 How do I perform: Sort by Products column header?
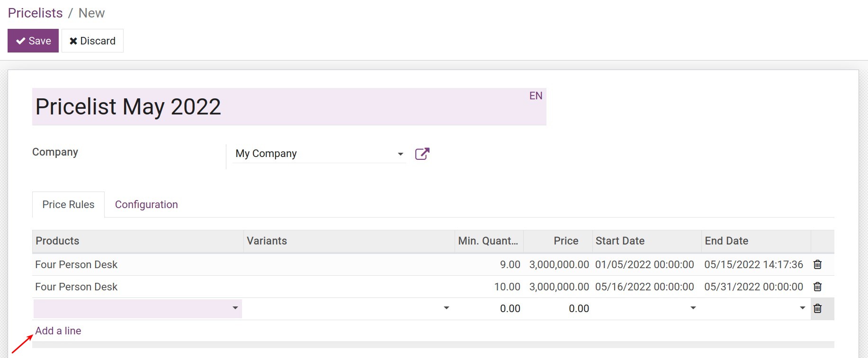[x=138, y=241]
